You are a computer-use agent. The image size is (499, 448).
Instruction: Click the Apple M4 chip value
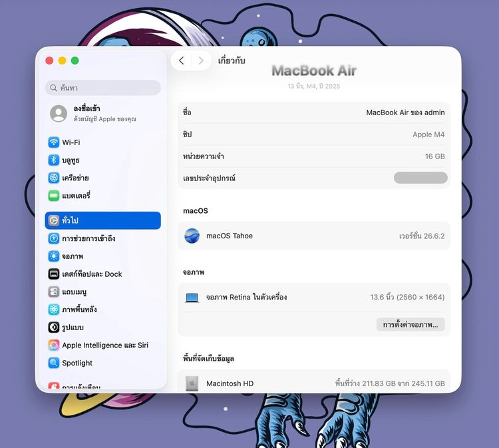(x=428, y=134)
